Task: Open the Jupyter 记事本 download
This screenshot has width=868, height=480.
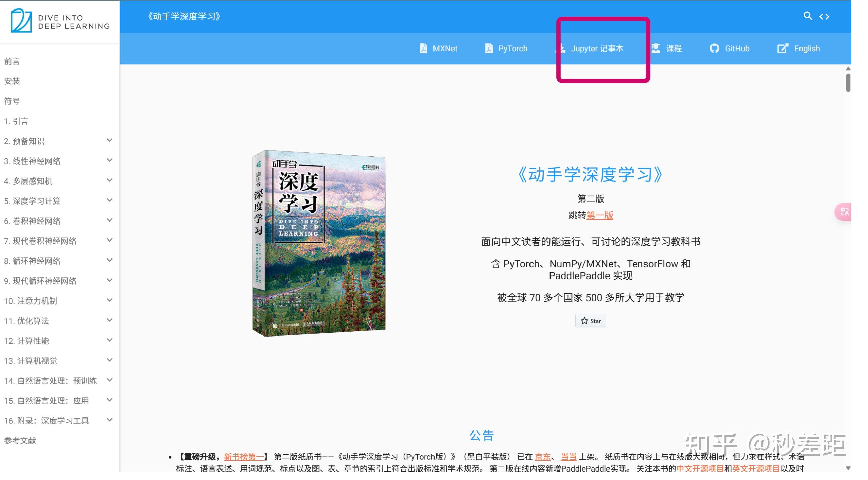Action: tap(597, 49)
